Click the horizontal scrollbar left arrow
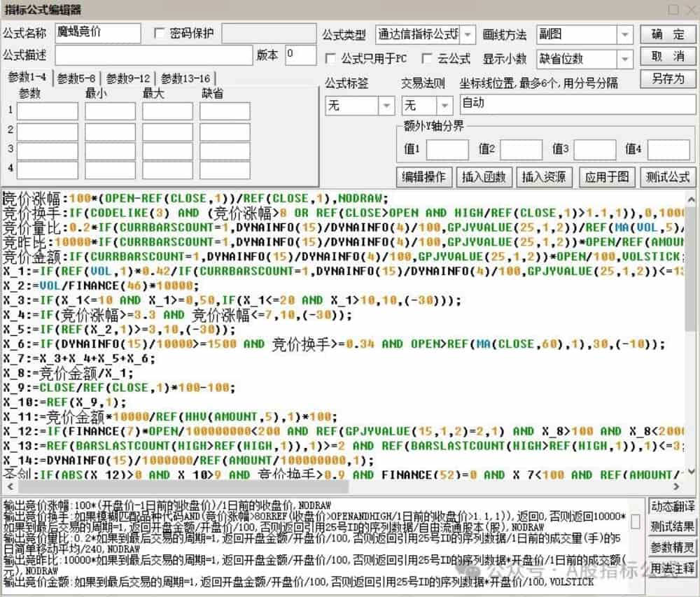Screen dimensions: 700x597 9,486
